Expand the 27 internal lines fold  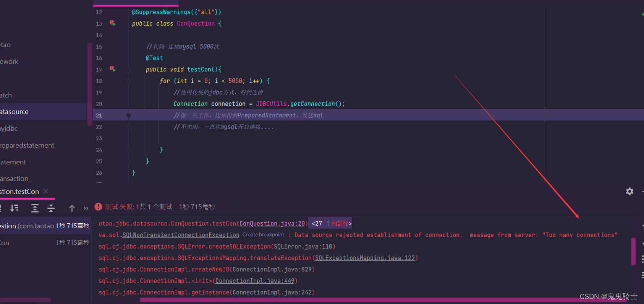coord(331,223)
